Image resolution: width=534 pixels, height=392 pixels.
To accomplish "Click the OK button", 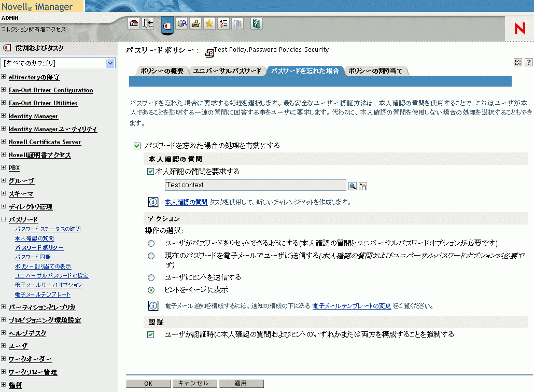I will pyautogui.click(x=148, y=384).
